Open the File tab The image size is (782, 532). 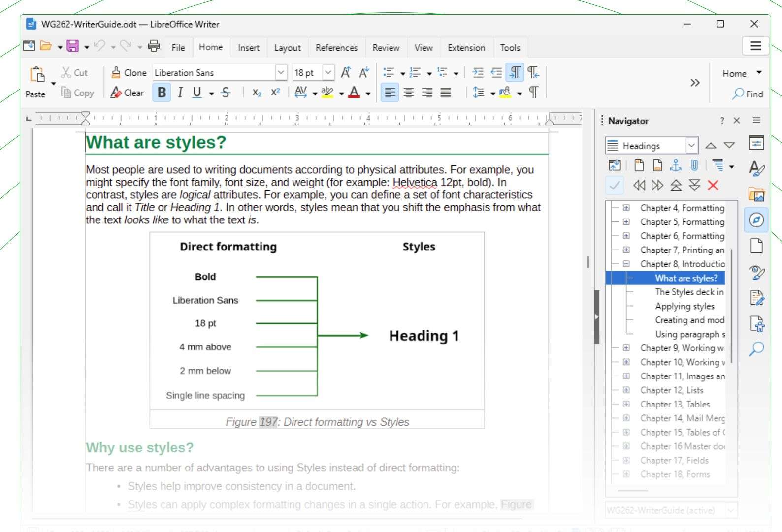178,48
